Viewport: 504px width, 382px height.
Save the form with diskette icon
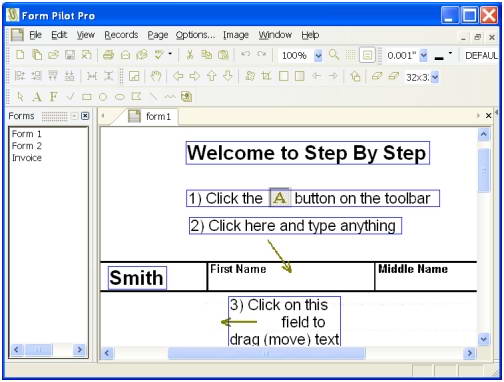(x=70, y=55)
